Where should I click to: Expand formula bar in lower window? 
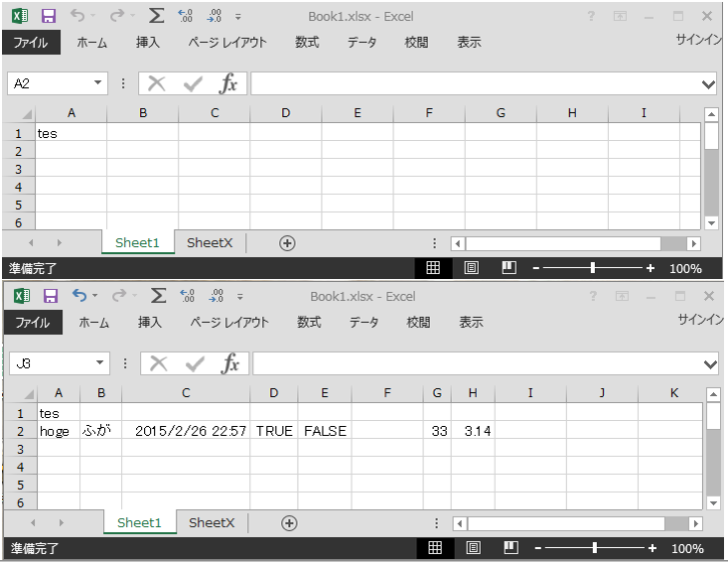(x=710, y=364)
